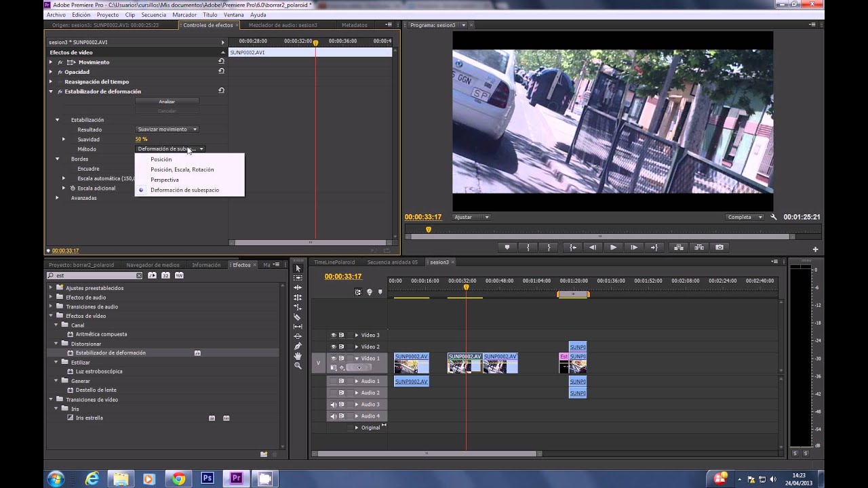868x488 pixels.
Task: Click Mark Out button in Program monitor
Action: click(x=549, y=247)
